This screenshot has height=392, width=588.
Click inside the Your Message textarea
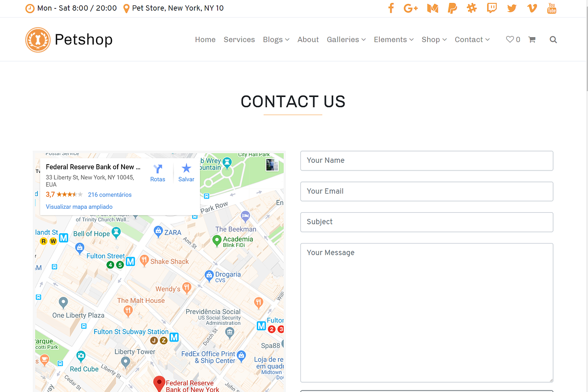point(427,313)
